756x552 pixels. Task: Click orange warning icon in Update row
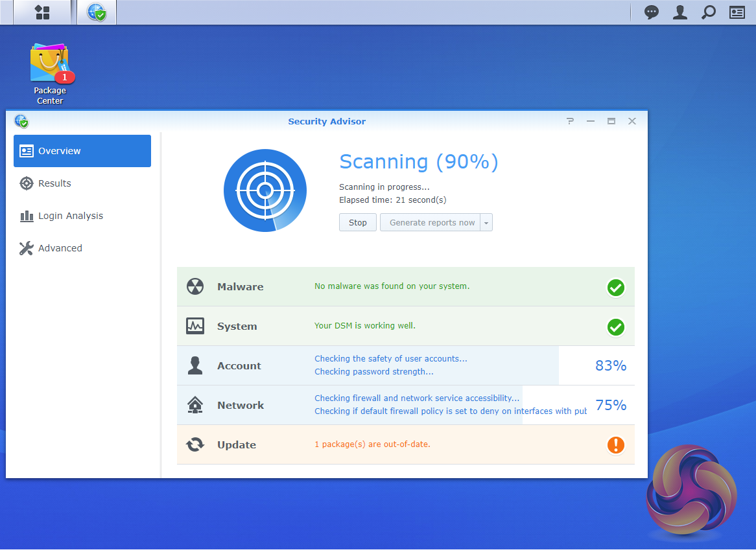616,444
